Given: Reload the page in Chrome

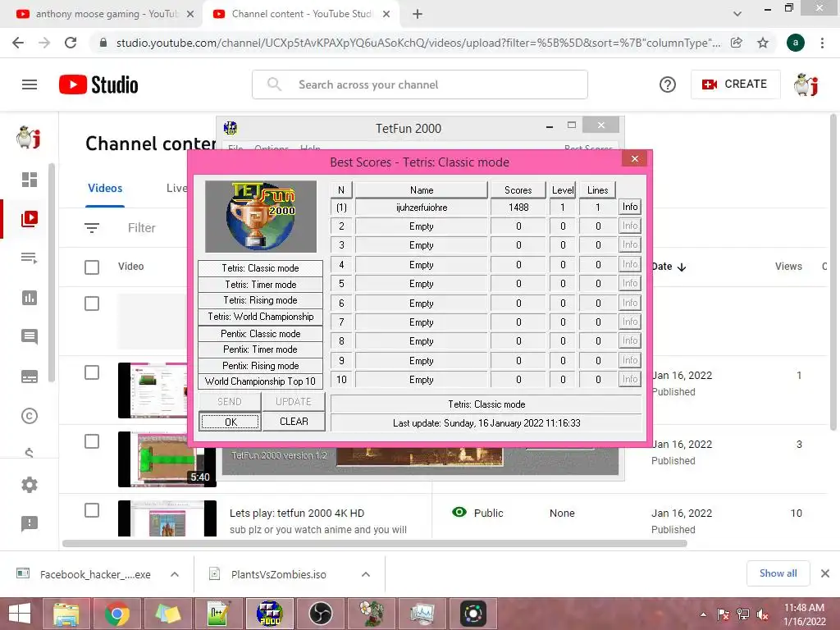Looking at the screenshot, I should click(x=71, y=43).
